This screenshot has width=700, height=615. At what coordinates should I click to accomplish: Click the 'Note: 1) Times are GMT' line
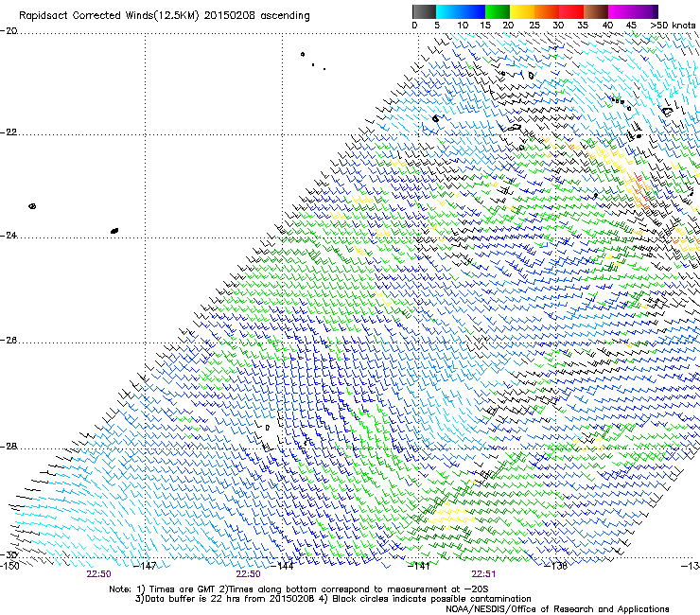point(299,589)
